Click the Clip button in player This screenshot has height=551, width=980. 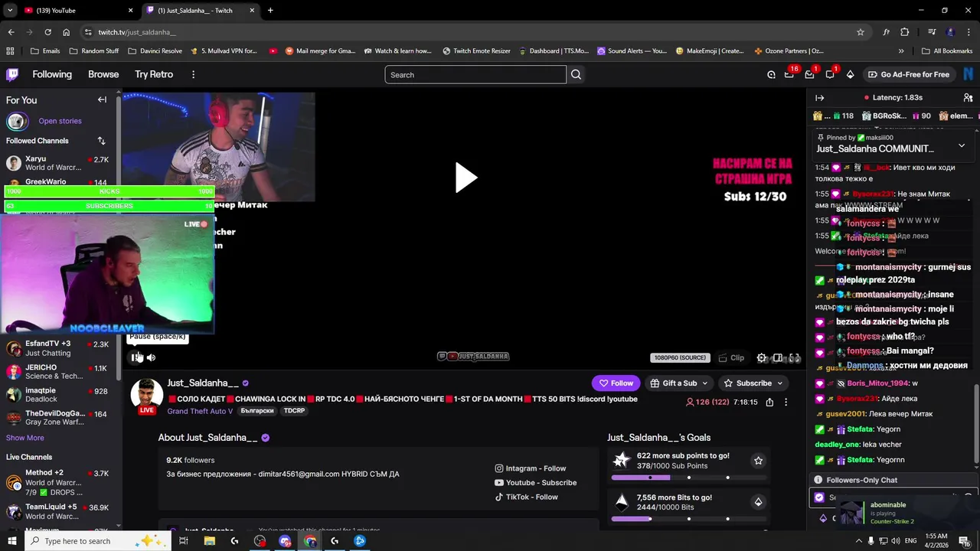(731, 357)
